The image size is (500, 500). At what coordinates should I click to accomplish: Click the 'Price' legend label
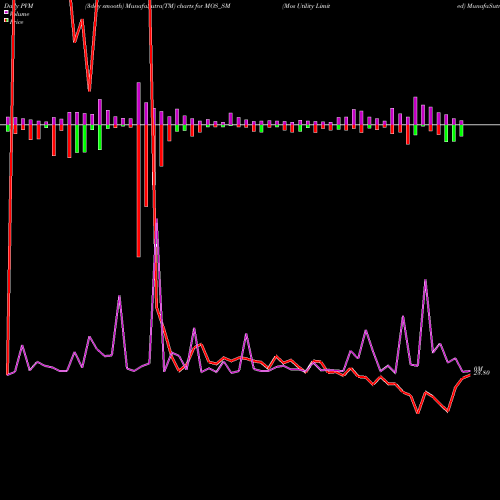(16, 22)
